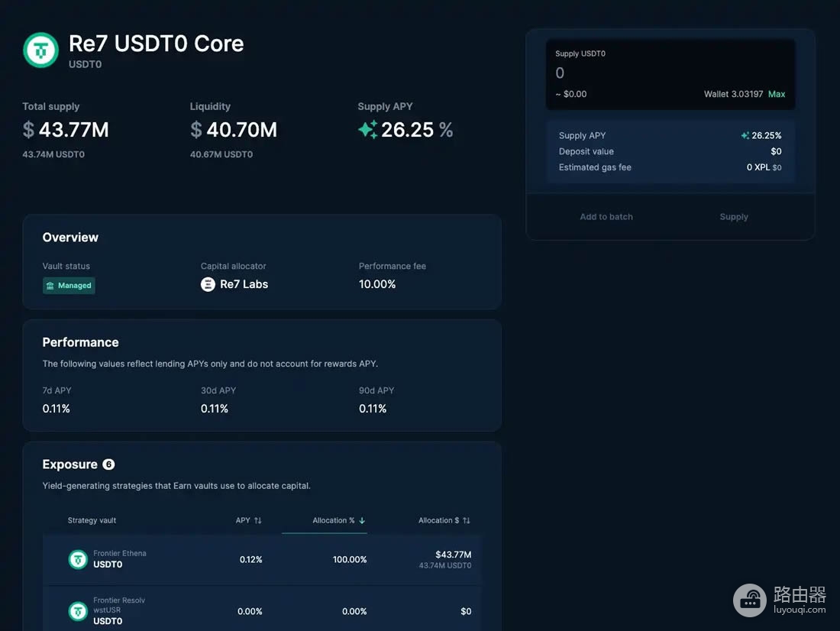This screenshot has width=840, height=631.
Task: Focus the Supply USDT0 amount input
Action: click(670, 73)
